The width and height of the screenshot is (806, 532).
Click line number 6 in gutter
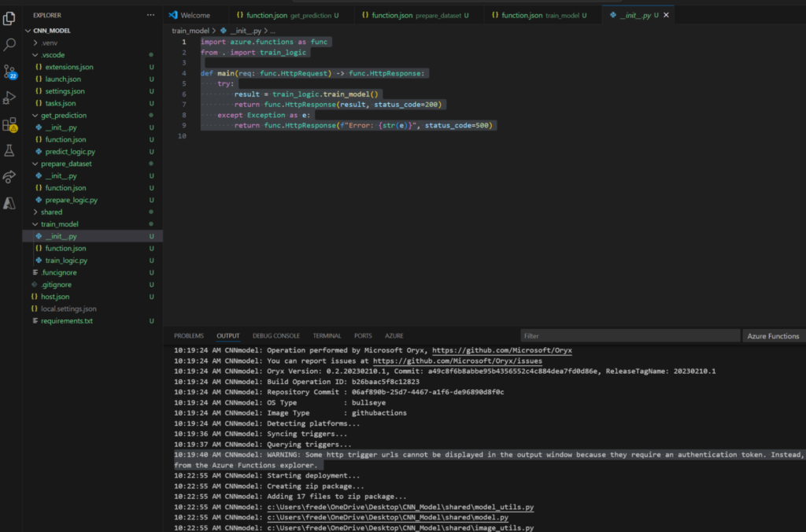point(184,94)
